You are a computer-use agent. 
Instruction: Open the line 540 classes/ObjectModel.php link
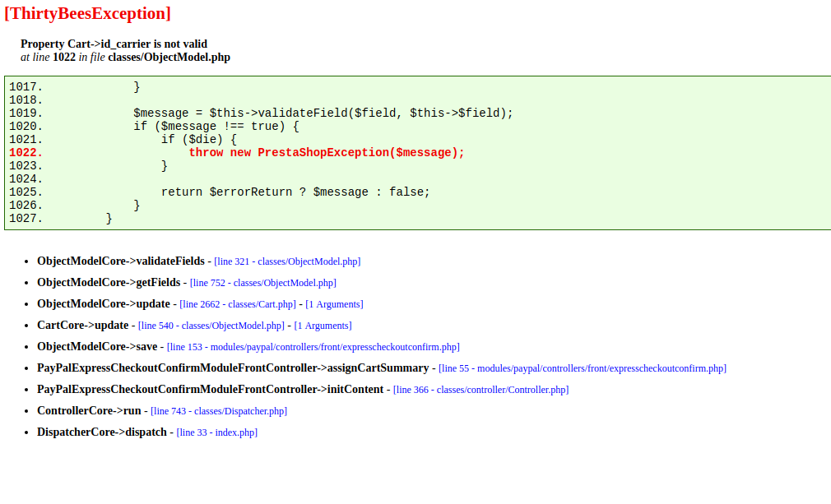[x=211, y=326]
